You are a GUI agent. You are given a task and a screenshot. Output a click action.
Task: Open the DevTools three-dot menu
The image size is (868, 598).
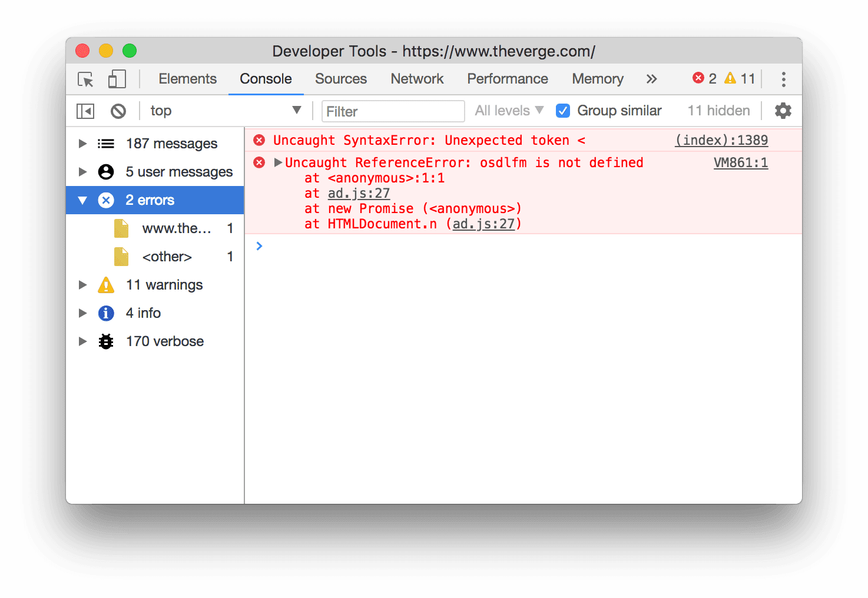(x=783, y=79)
